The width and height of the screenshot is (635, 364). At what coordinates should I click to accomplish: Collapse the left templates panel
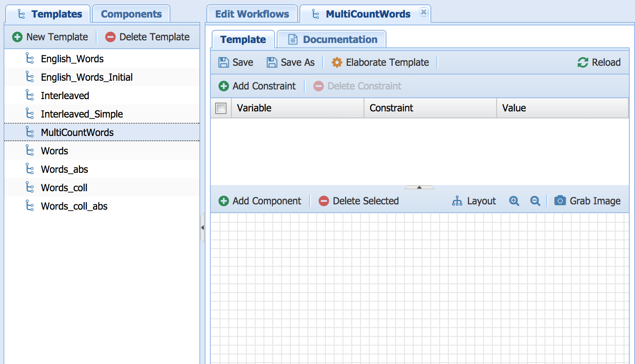coord(202,227)
